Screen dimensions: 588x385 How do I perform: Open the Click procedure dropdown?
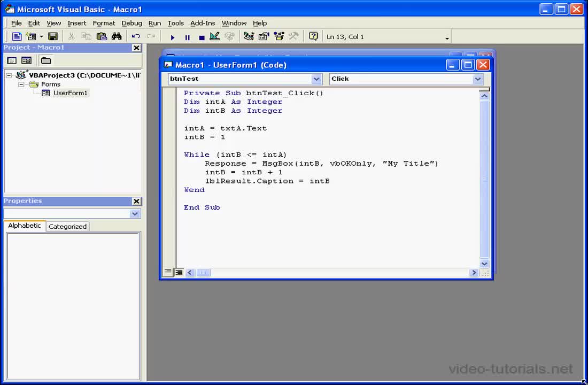click(477, 79)
